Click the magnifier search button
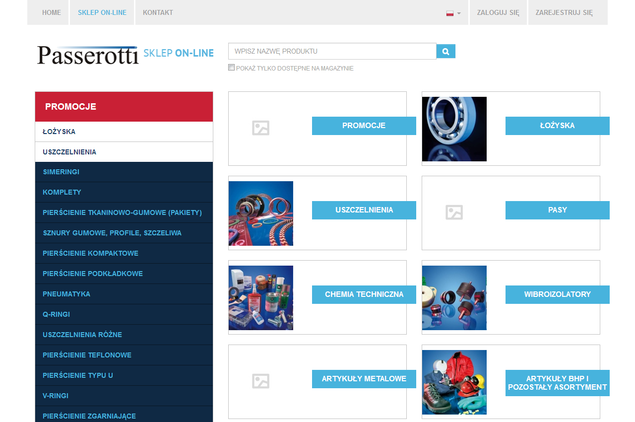635x422 pixels. [x=446, y=51]
